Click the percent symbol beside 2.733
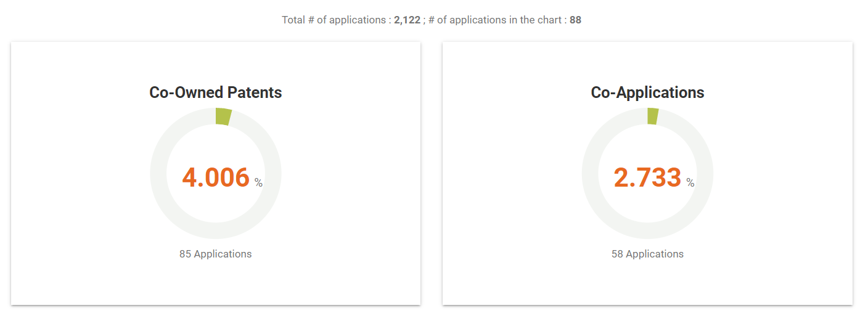 tap(690, 183)
